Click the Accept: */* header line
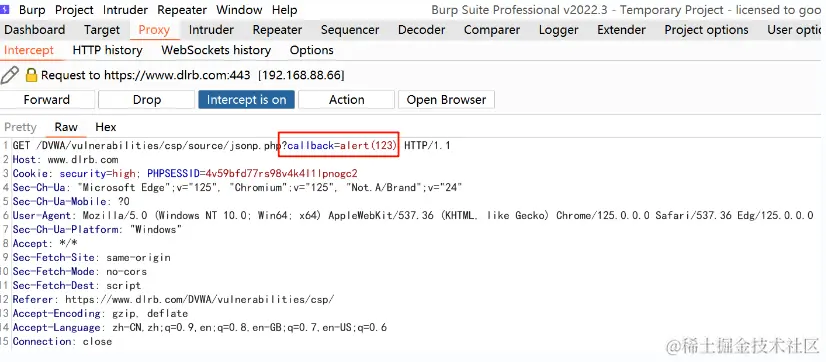Screen dimensions: 826x362 [x=45, y=243]
